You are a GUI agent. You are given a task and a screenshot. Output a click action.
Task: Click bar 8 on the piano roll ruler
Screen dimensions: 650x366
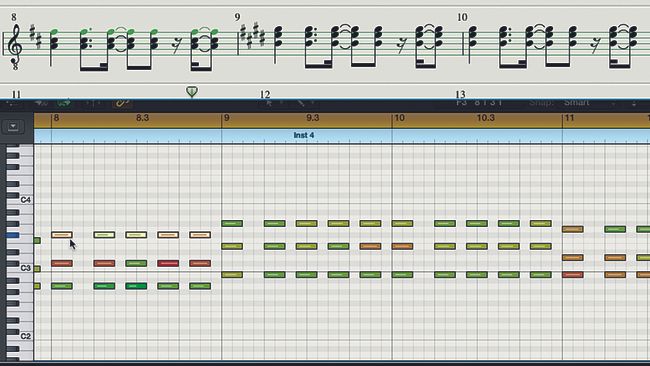(x=56, y=118)
